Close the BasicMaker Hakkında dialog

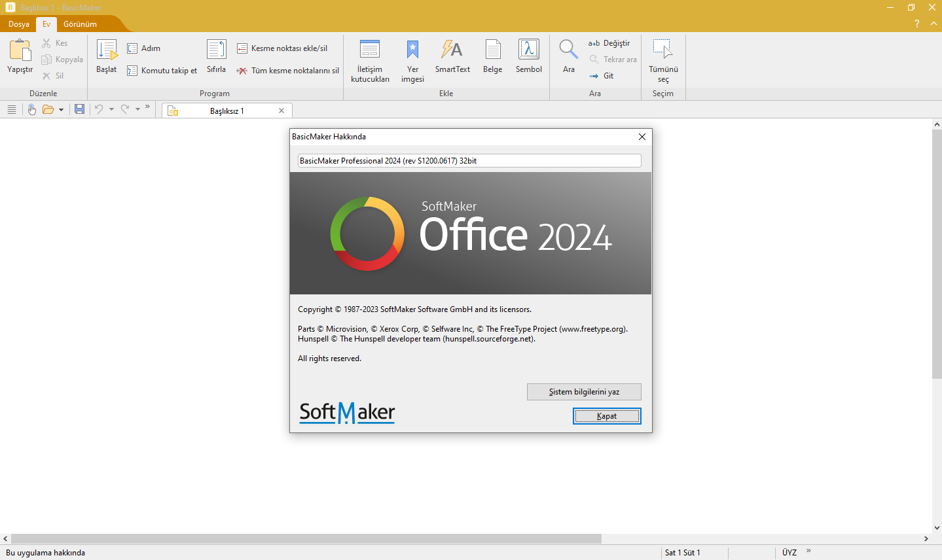pyautogui.click(x=642, y=137)
